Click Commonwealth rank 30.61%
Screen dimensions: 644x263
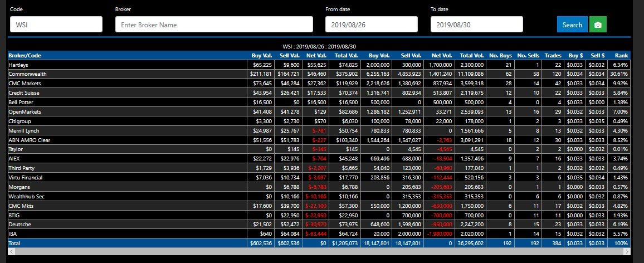(x=619, y=74)
